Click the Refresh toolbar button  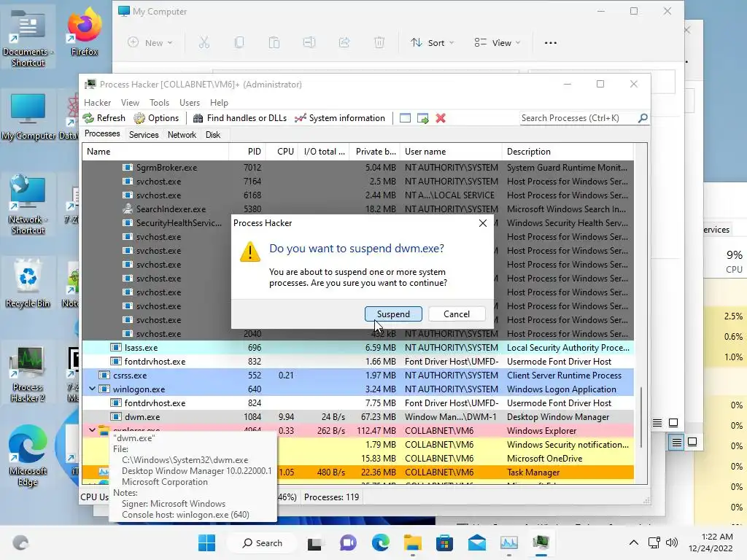(x=104, y=118)
